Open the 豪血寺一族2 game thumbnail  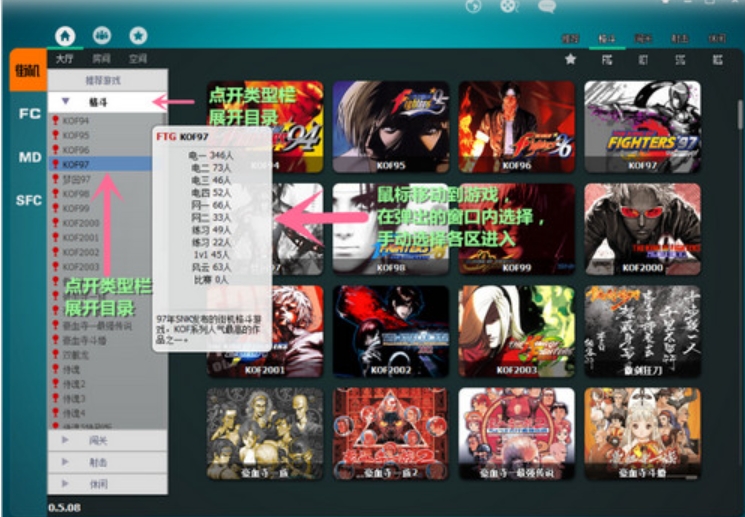tap(391, 433)
